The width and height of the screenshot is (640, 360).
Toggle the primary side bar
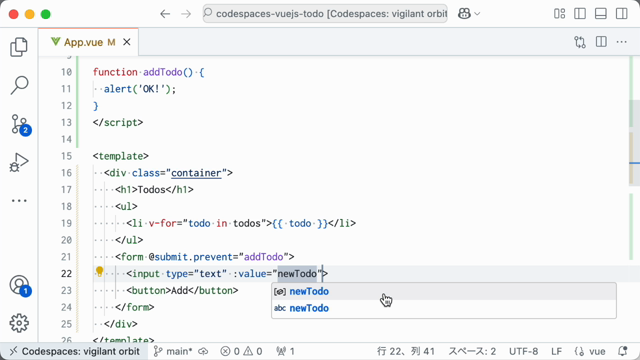[580, 14]
